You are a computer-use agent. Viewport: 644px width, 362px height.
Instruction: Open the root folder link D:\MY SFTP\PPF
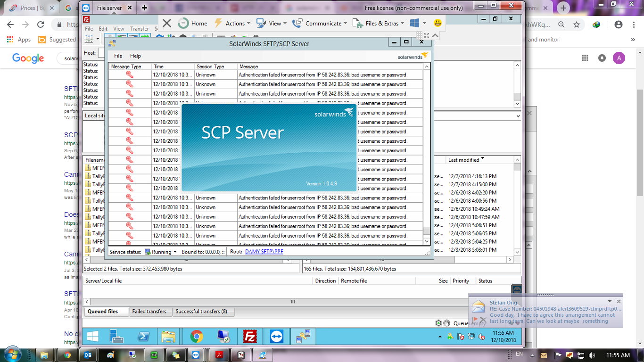coord(264,252)
